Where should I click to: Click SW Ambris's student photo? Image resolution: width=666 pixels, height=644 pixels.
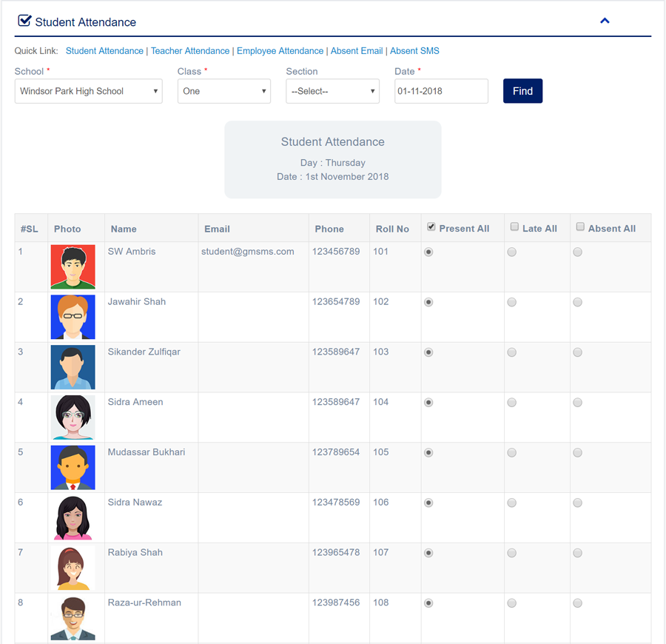coord(73,266)
